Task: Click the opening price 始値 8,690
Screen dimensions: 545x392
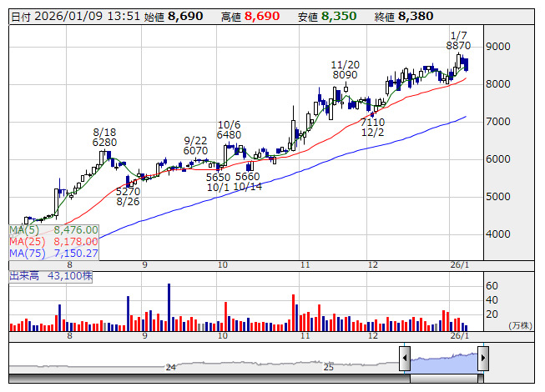Action: [x=174, y=17]
